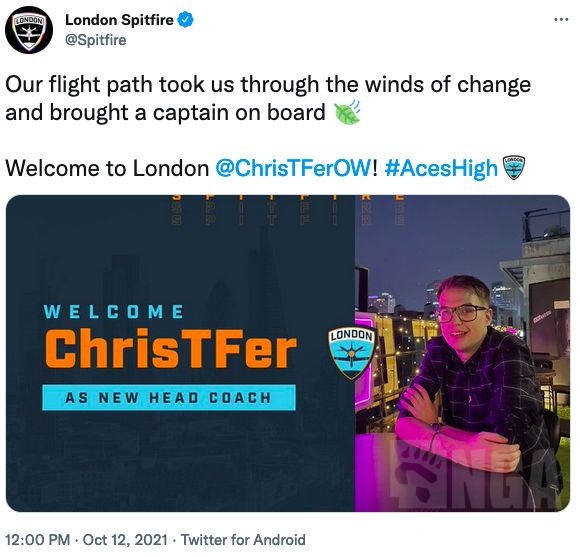Open the London Spitfire profile avatar
Screen dimensions: 580x557
(x=29, y=30)
